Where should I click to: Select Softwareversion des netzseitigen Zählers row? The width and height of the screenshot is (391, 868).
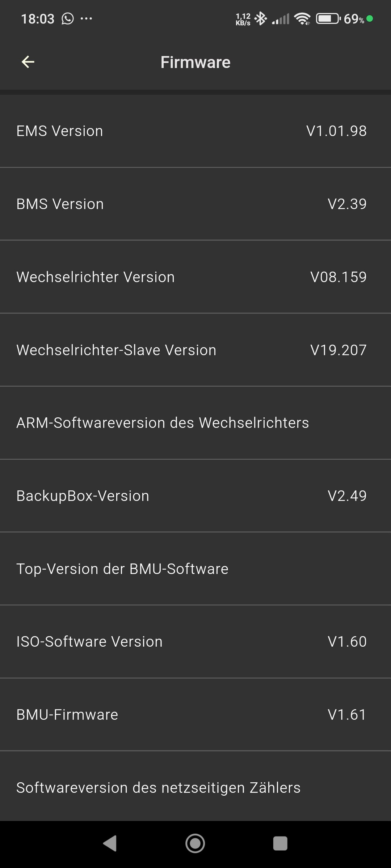coord(195,788)
